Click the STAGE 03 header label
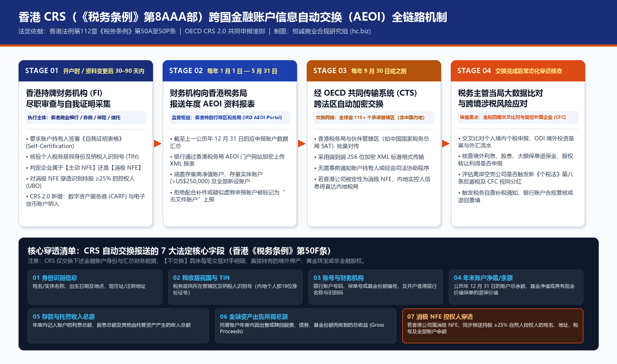Image resolution: width=617 pixels, height=364 pixels. 330,71
